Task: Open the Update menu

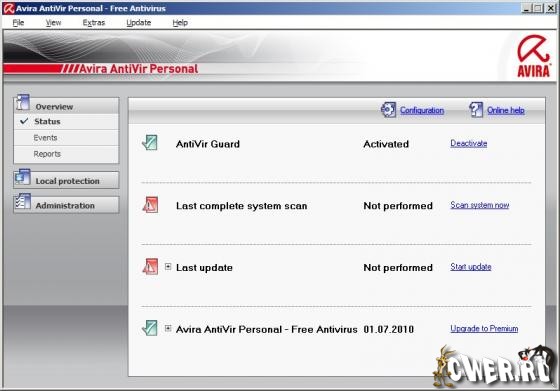Action: tap(139, 23)
